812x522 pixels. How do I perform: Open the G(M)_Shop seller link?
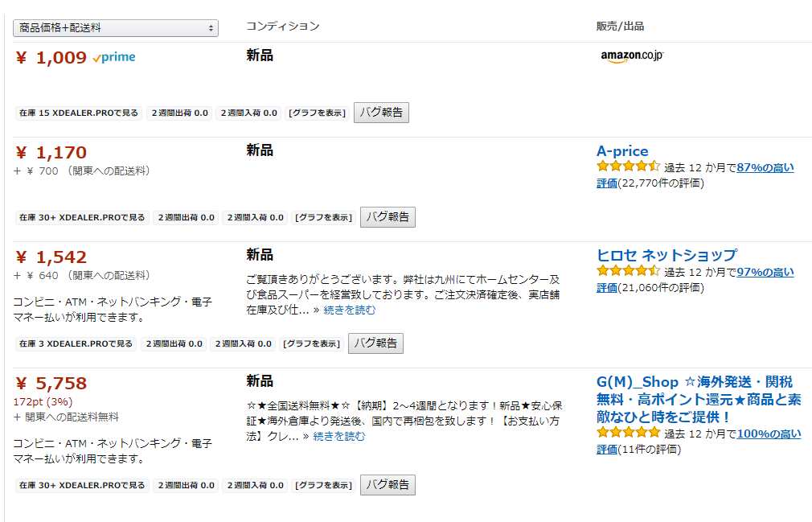coord(695,399)
